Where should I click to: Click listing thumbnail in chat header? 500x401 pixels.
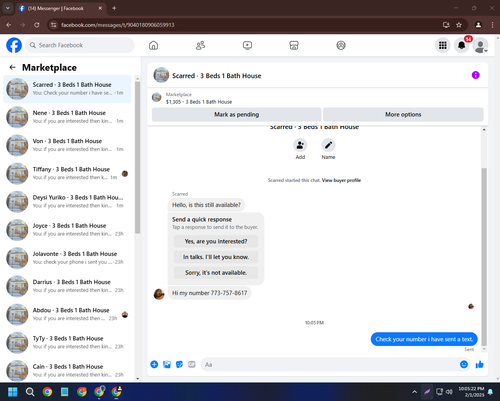pyautogui.click(x=161, y=75)
